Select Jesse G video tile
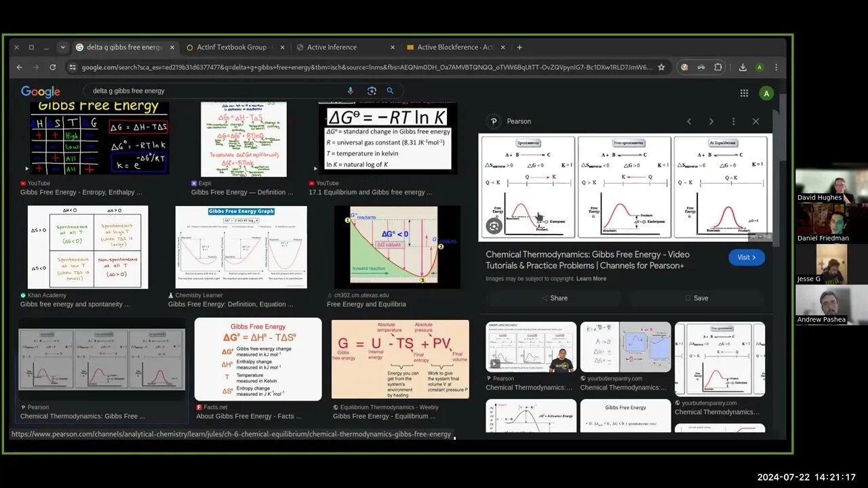The height and width of the screenshot is (488, 868). click(x=831, y=264)
